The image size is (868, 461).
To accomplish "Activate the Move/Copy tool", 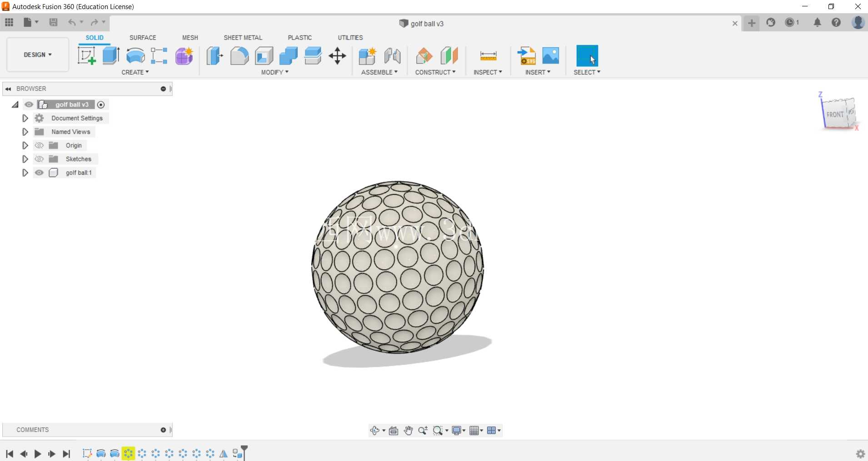I will pyautogui.click(x=337, y=56).
